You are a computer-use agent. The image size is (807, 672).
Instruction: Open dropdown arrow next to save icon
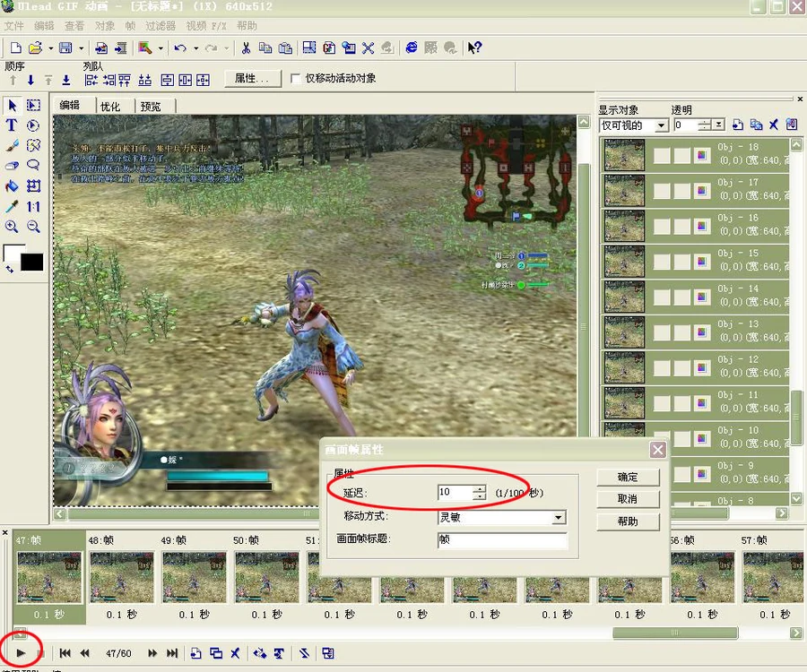tap(82, 48)
